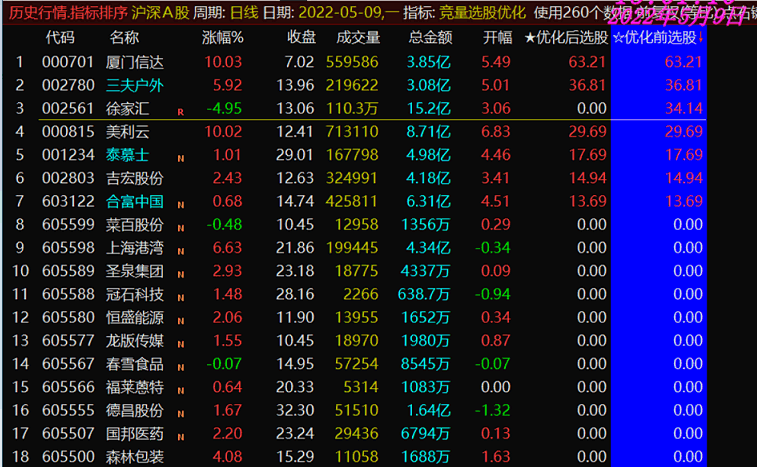757x467 pixels.
Task: Select stock row 徐家汇
Action: 355,108
